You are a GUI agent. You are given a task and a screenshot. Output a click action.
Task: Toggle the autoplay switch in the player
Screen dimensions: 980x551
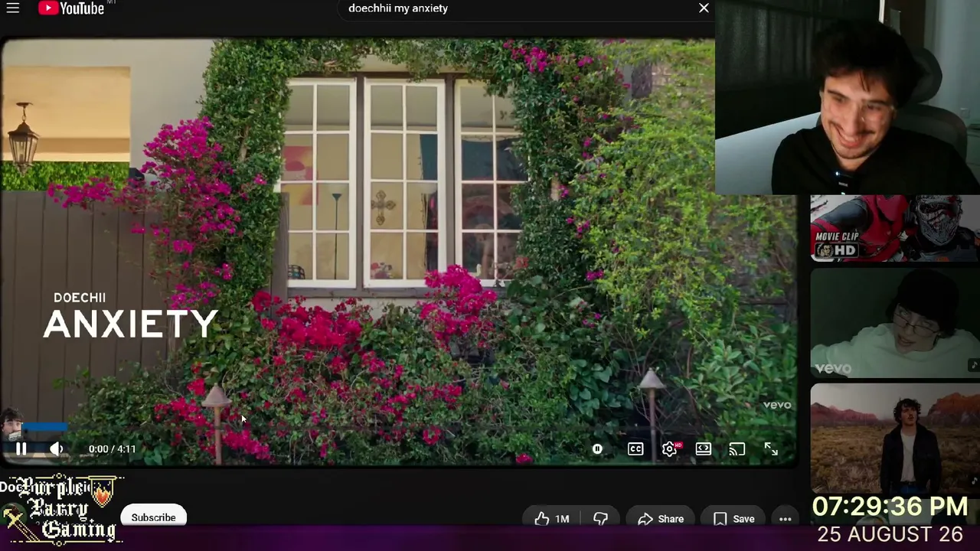coord(597,449)
